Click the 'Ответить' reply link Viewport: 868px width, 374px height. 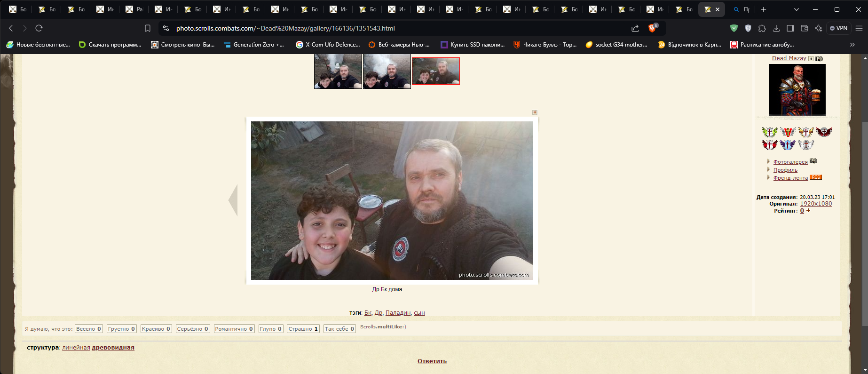(x=432, y=361)
